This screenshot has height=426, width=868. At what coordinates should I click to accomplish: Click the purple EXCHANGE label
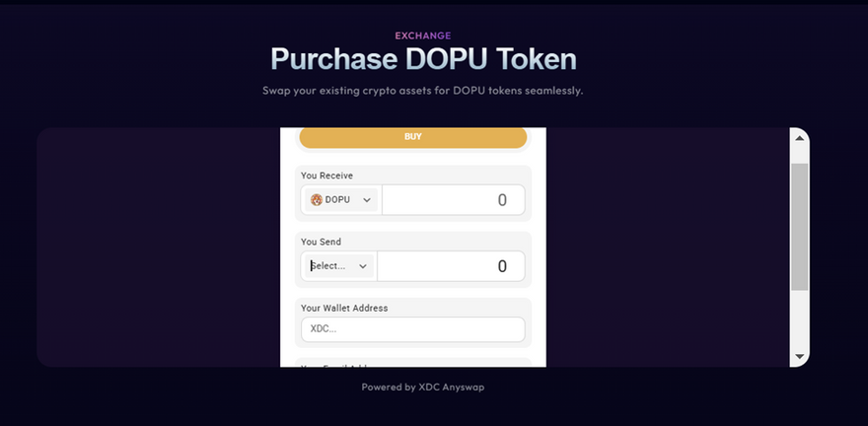(x=423, y=35)
